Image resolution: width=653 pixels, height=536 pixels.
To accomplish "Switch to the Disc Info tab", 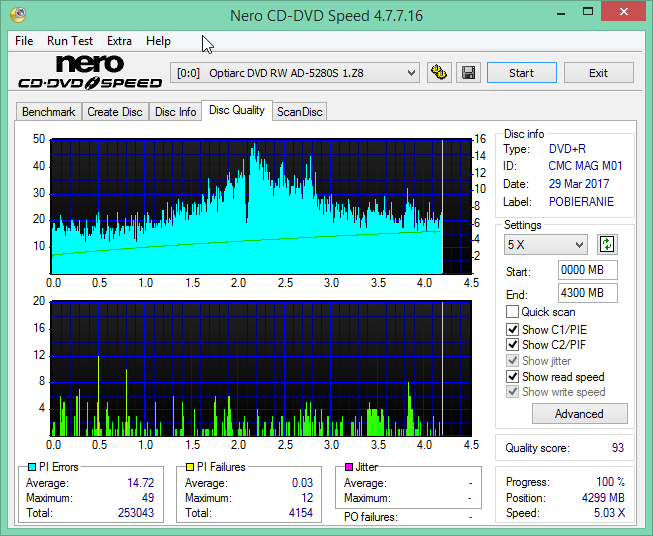I will pyautogui.click(x=175, y=112).
